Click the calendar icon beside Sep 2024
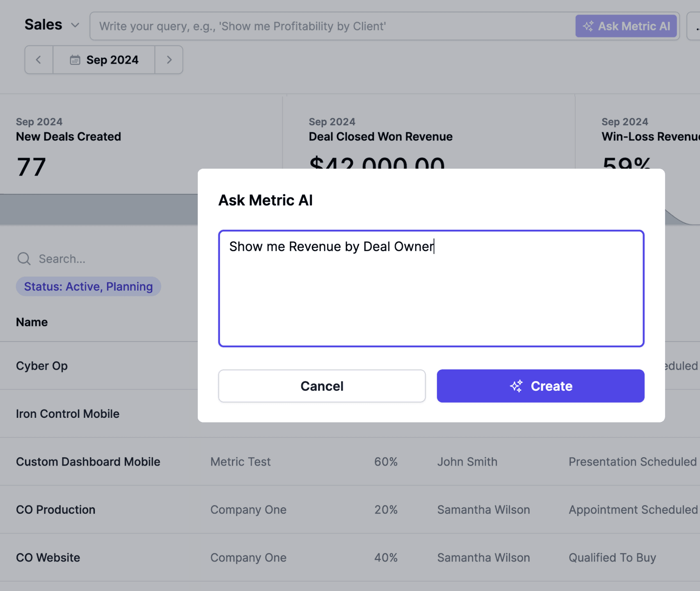Image resolution: width=700 pixels, height=591 pixels. point(75,60)
